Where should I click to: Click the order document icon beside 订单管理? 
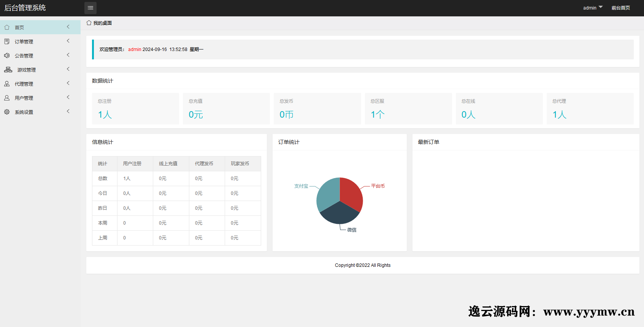pyautogui.click(x=7, y=41)
